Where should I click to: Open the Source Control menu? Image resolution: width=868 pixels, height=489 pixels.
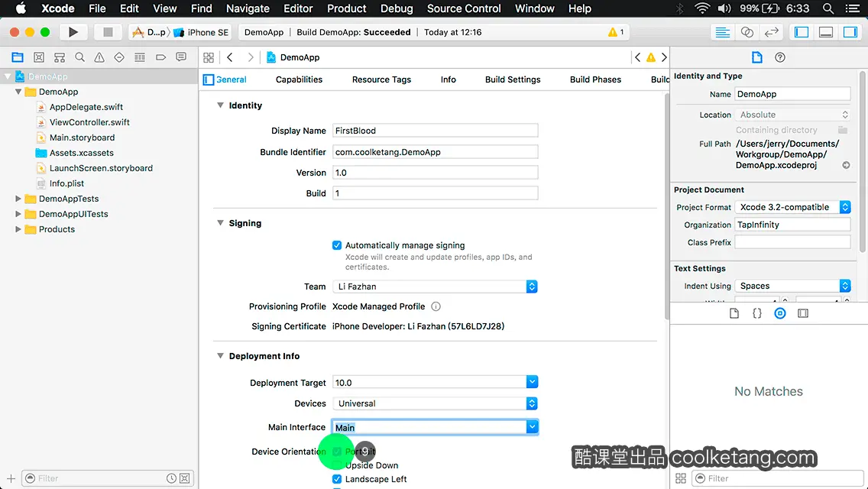(x=464, y=8)
